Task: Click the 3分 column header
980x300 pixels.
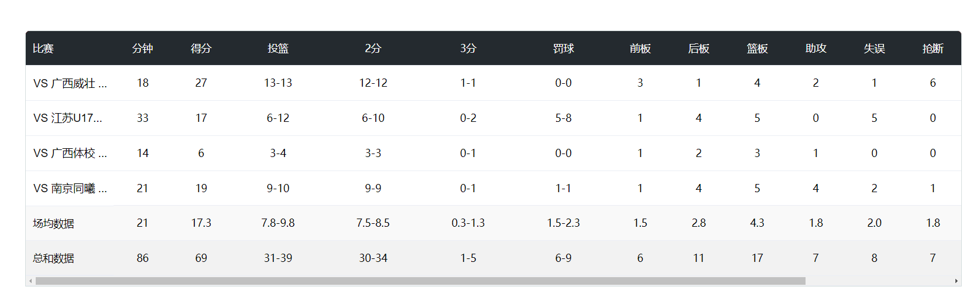Action: pos(468,49)
